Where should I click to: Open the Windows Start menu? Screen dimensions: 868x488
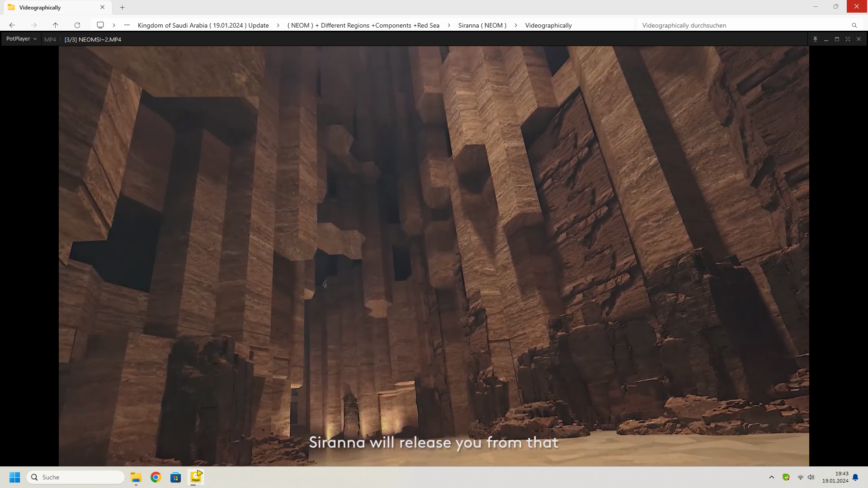[x=15, y=477]
